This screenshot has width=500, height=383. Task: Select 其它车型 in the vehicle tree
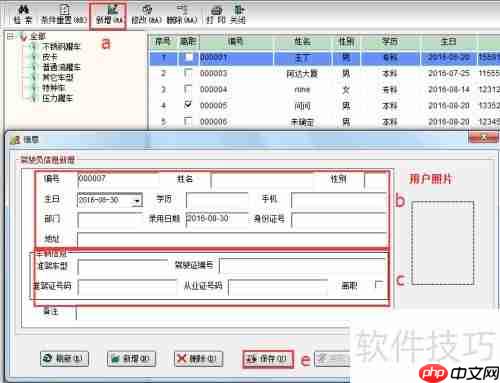58,78
